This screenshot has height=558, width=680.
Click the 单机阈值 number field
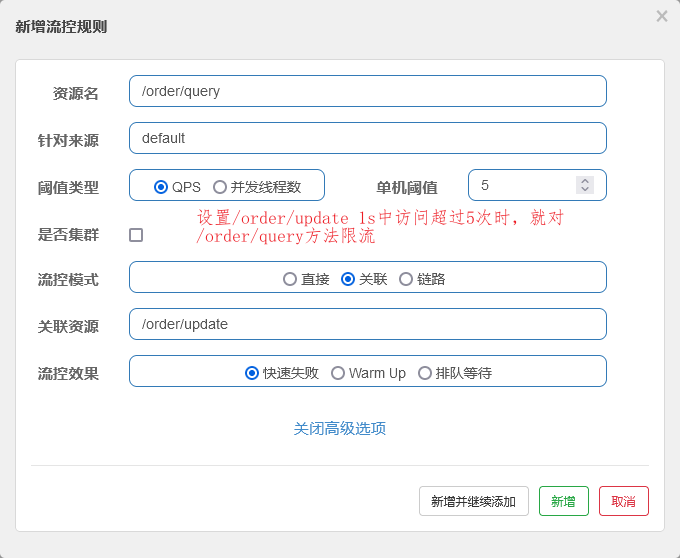point(537,185)
